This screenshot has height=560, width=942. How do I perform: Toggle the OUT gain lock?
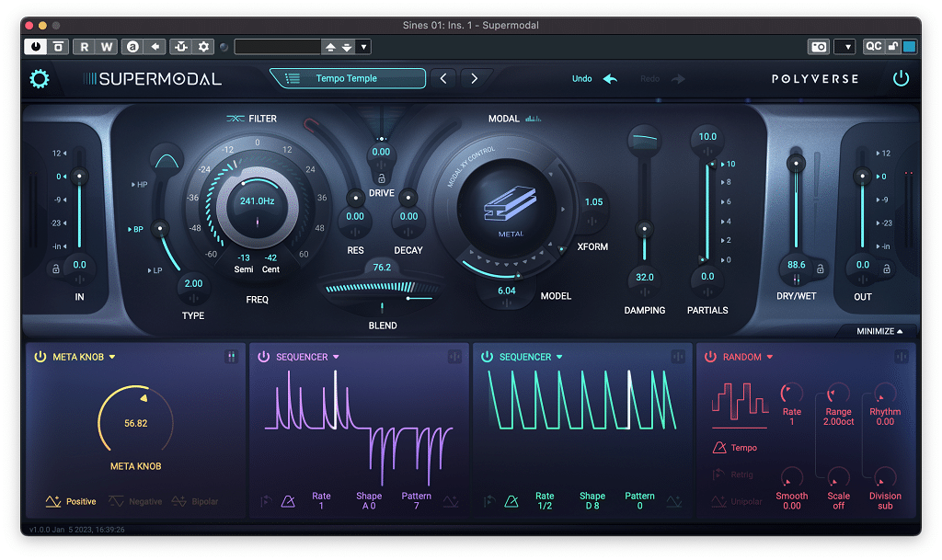point(886,269)
